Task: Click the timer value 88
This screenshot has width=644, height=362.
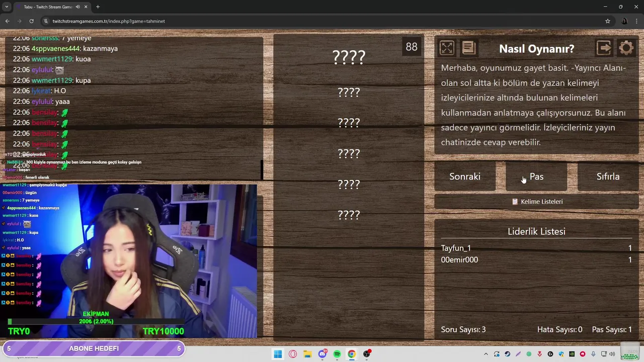Action: 412,47
